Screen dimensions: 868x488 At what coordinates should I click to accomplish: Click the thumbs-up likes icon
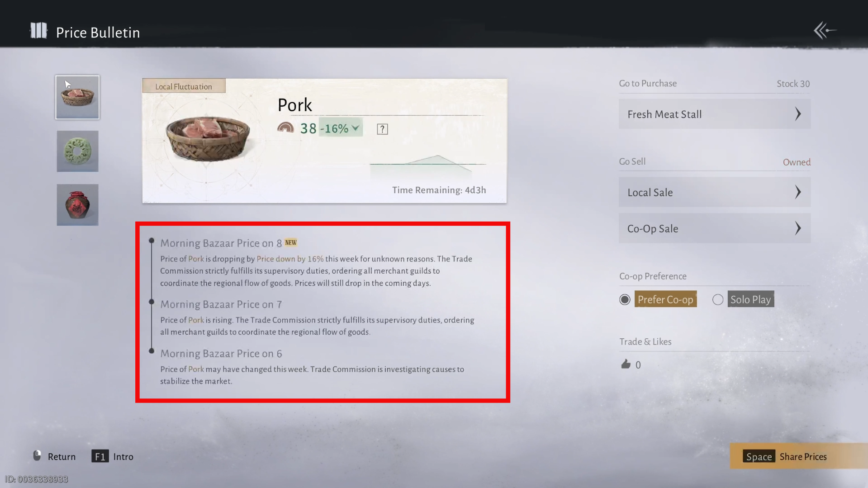[626, 364]
